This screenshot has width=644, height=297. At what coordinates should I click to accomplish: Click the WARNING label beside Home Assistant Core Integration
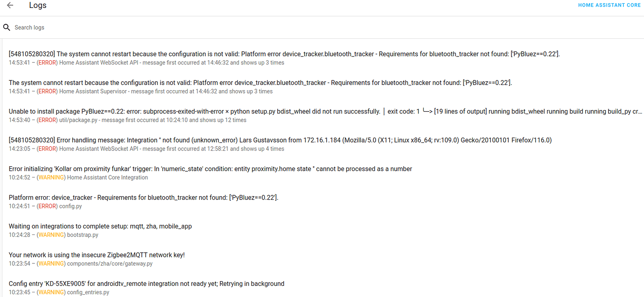point(51,177)
